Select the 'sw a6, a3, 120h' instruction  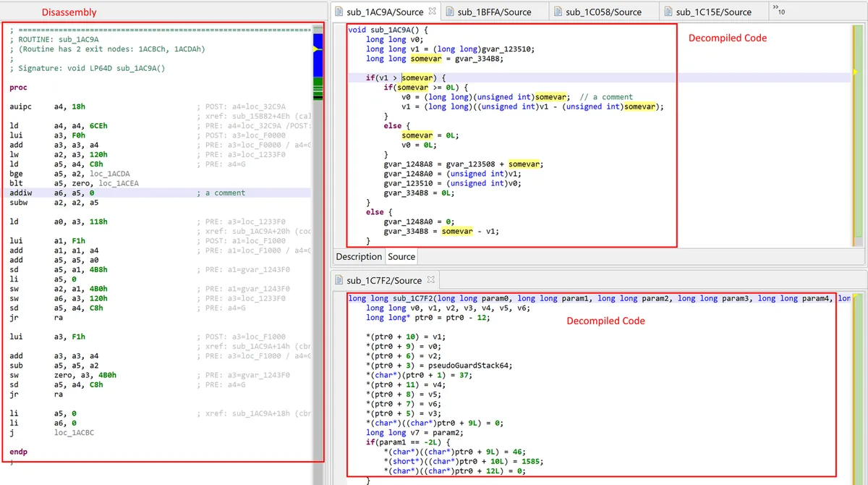pos(59,298)
